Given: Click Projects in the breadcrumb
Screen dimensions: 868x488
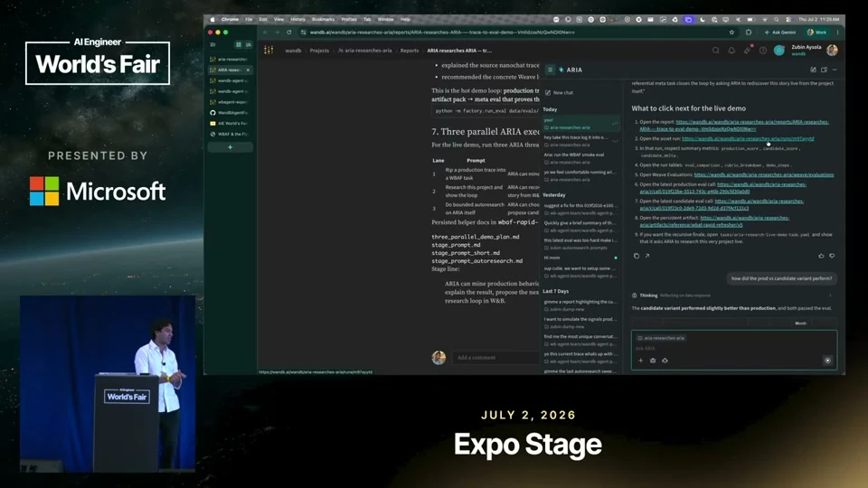Looking at the screenshot, I should tap(319, 51).
